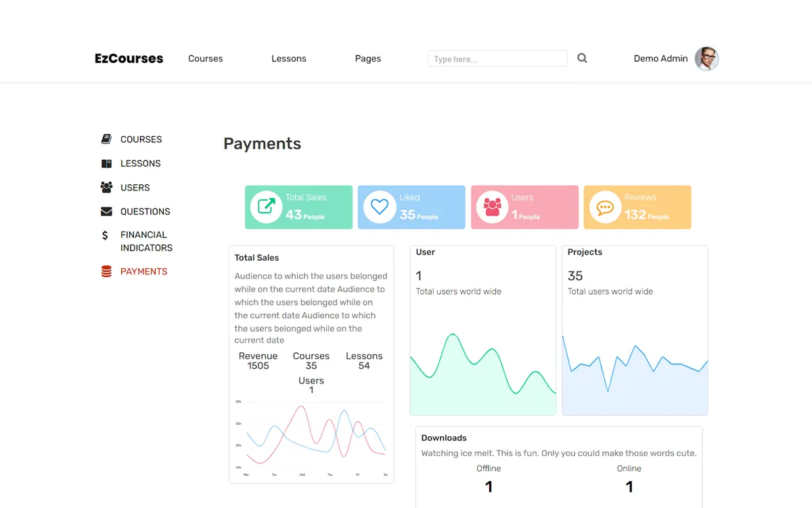Click the Downloads panel title

444,438
